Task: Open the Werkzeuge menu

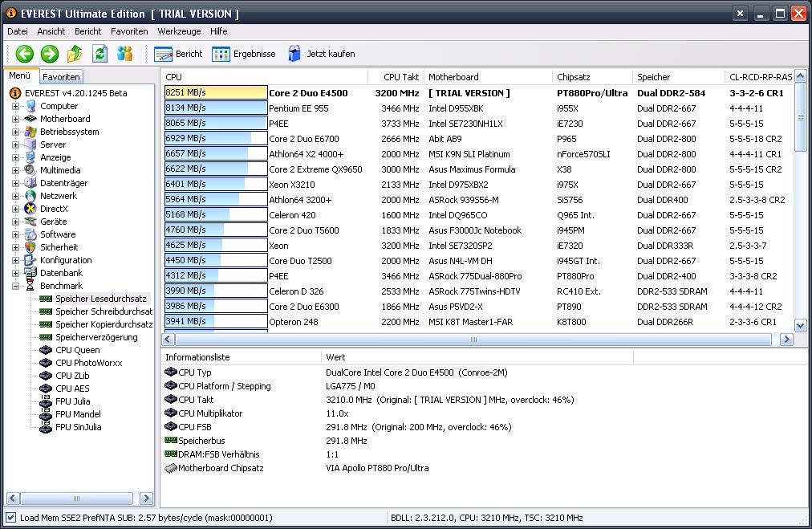Action: pyautogui.click(x=179, y=31)
